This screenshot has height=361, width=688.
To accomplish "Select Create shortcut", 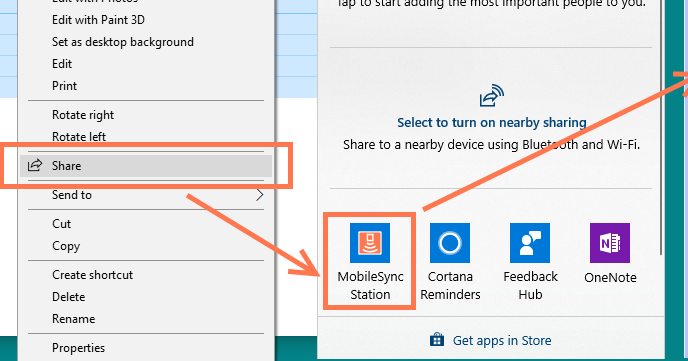I will (x=93, y=275).
